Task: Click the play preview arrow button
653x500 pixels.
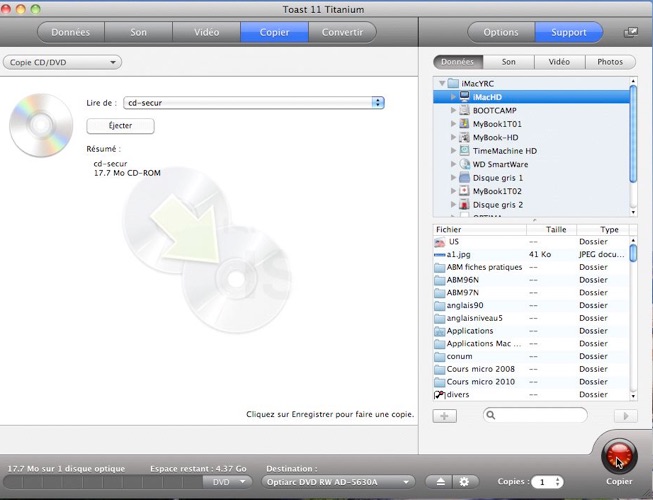Action: pyautogui.click(x=626, y=415)
